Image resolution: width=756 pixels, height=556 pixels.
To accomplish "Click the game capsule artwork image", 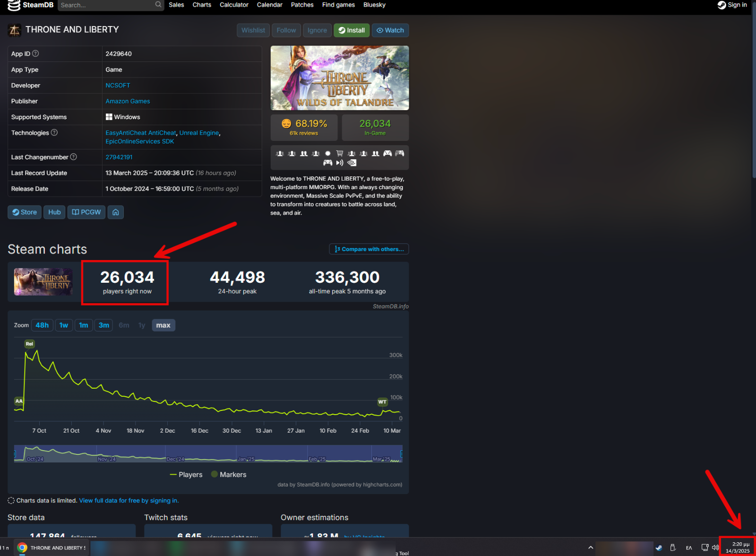I will [340, 78].
